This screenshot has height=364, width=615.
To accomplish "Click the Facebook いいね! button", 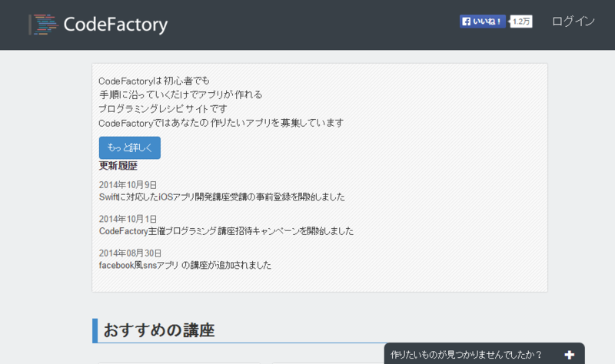I will coord(483,22).
